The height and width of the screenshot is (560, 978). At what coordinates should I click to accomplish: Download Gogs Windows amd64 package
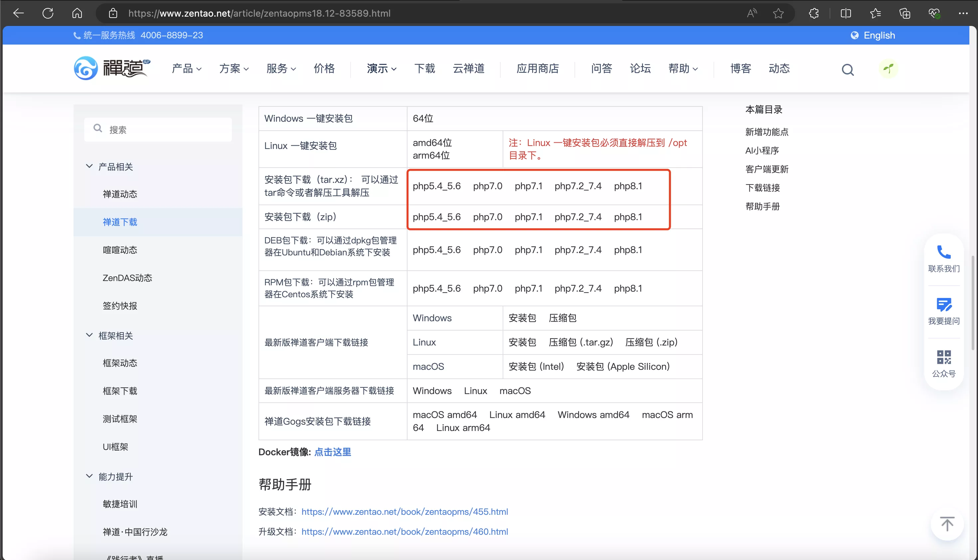[593, 415]
